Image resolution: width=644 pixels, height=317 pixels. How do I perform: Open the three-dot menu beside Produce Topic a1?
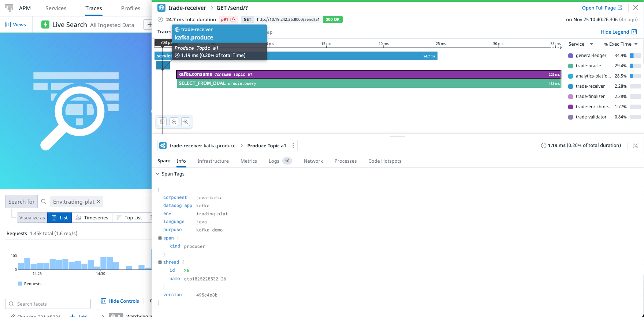click(293, 146)
